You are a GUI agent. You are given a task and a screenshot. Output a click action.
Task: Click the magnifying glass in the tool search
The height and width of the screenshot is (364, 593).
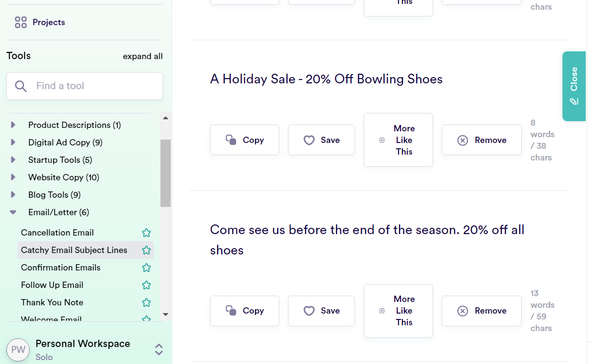click(x=21, y=86)
